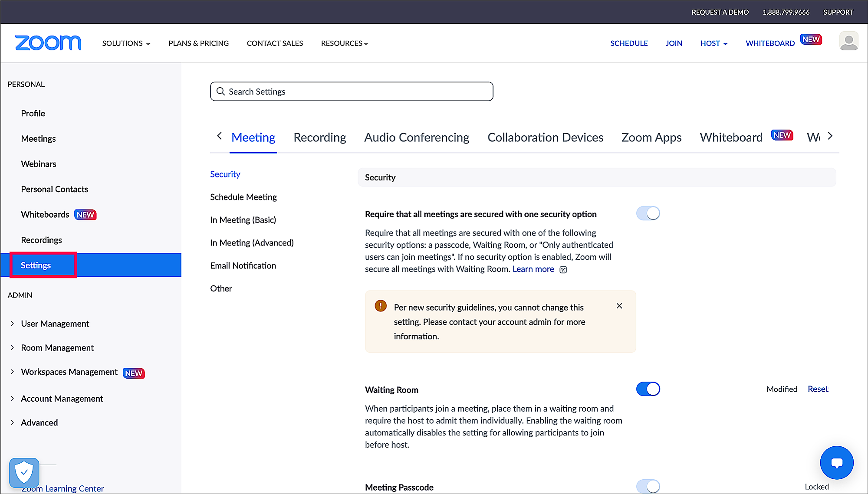The width and height of the screenshot is (868, 494).
Task: Open Whiteboard from top navigation
Action: (x=770, y=43)
